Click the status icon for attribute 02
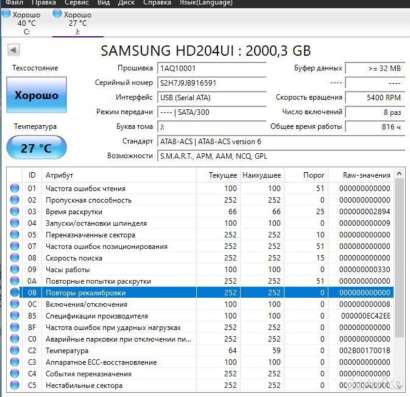This screenshot has width=410, height=397. (x=14, y=200)
